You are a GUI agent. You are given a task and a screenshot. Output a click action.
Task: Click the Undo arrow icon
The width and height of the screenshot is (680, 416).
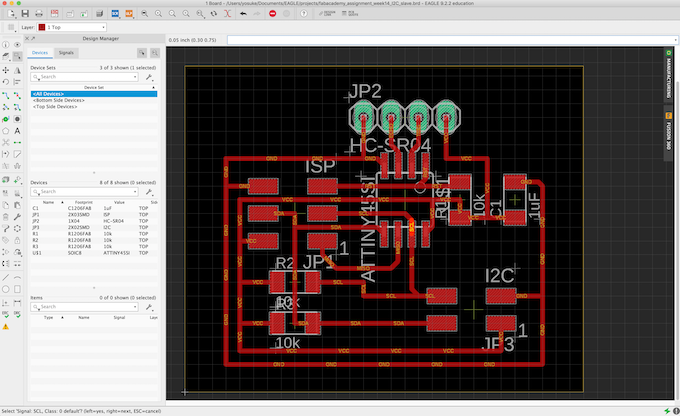[x=241, y=15]
